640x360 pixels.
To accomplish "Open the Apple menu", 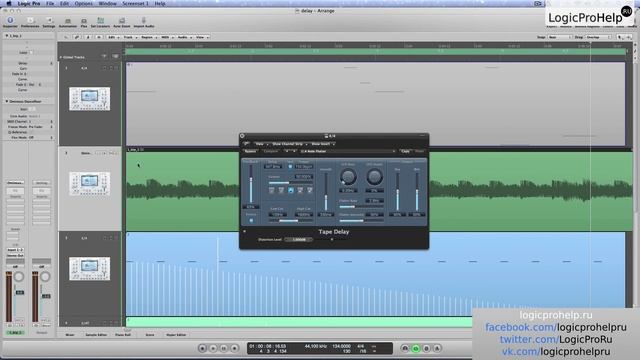I will click(9, 3).
